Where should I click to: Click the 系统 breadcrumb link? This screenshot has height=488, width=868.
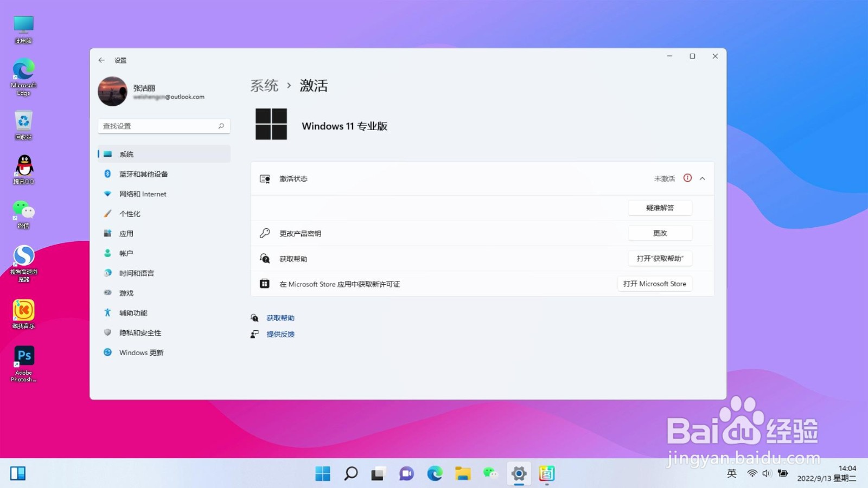264,86
